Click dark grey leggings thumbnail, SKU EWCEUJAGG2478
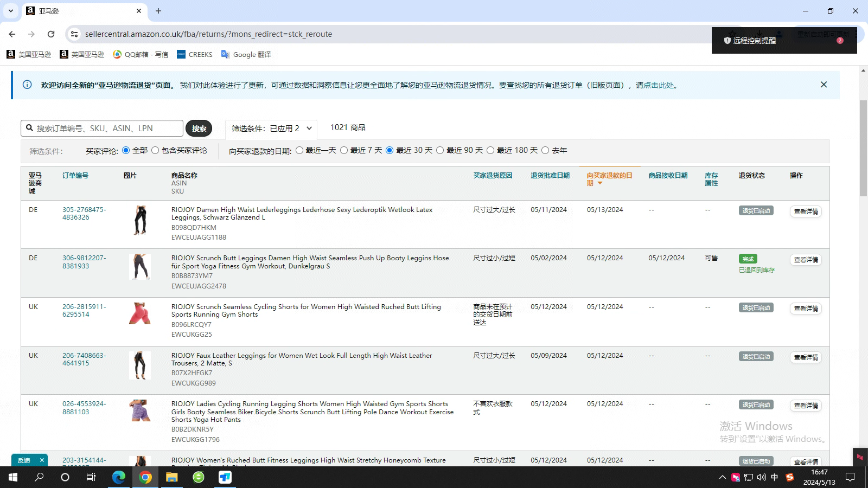This screenshot has width=868, height=488. click(x=140, y=267)
